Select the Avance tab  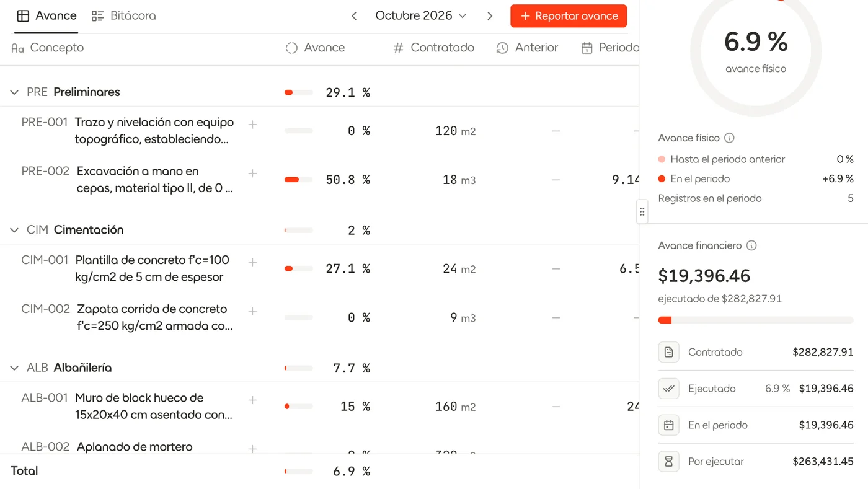click(x=46, y=16)
